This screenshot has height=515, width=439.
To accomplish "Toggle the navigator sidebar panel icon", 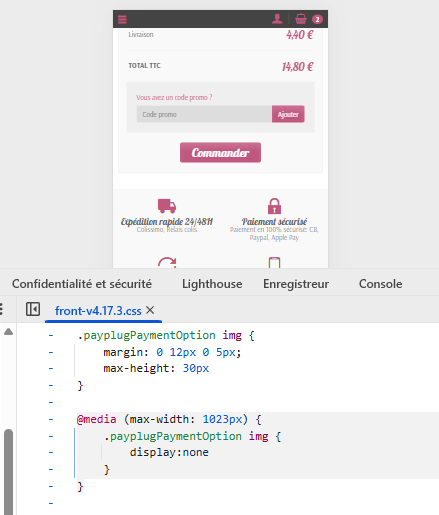I will coord(33,309).
